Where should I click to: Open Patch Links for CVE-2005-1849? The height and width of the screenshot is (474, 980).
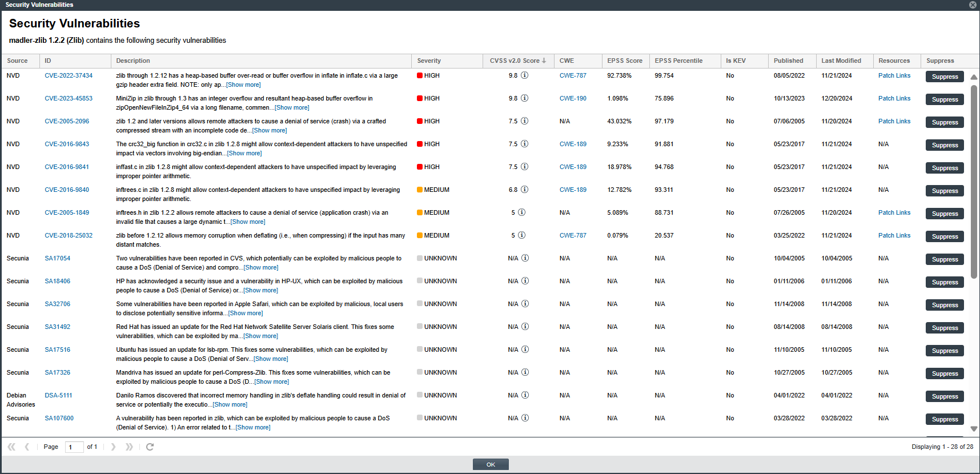point(894,212)
